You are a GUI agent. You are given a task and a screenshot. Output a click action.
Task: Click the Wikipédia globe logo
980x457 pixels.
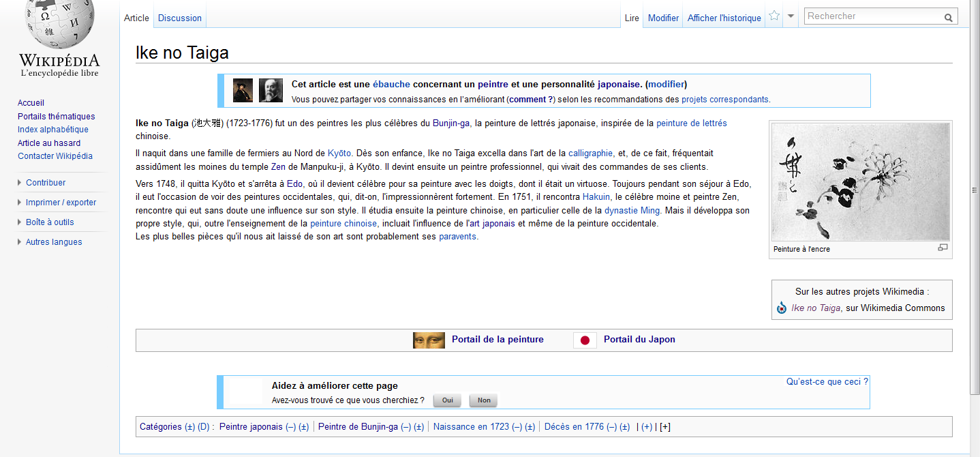click(x=59, y=25)
